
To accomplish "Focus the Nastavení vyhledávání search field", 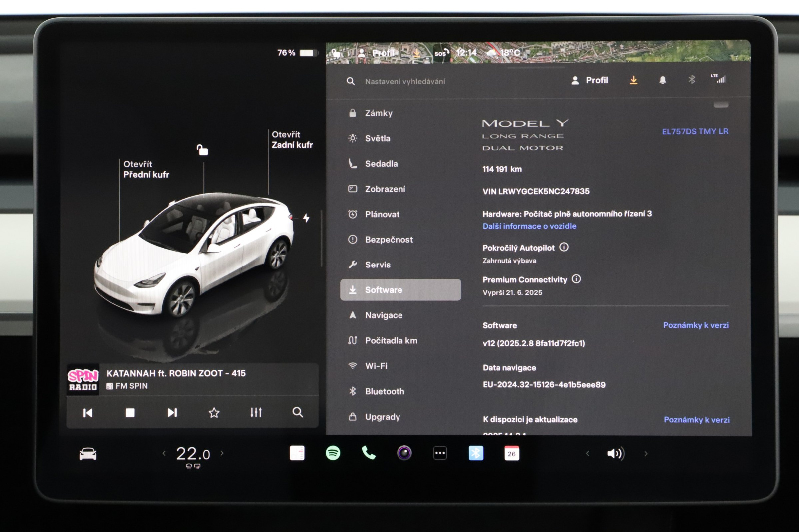I will 405,81.
